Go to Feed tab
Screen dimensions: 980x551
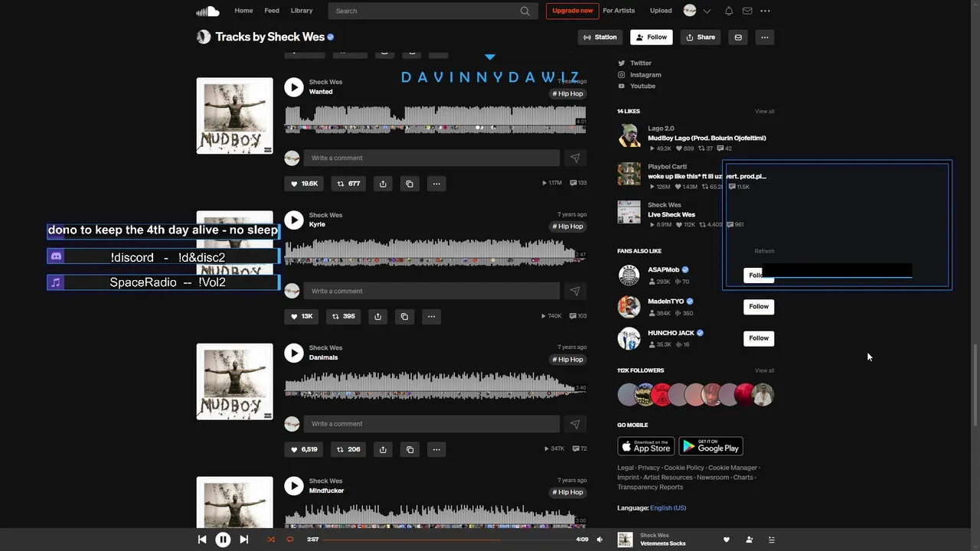[272, 11]
